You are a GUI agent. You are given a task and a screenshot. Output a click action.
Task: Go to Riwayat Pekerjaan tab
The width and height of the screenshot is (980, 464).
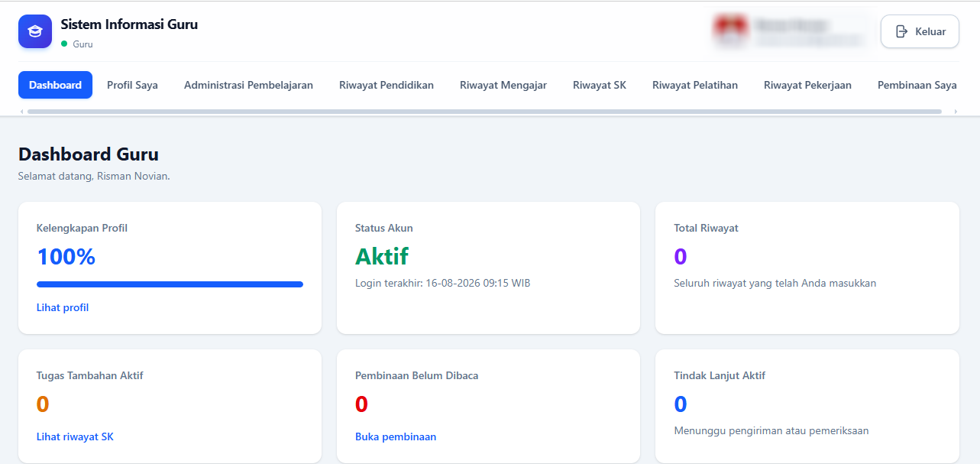807,85
